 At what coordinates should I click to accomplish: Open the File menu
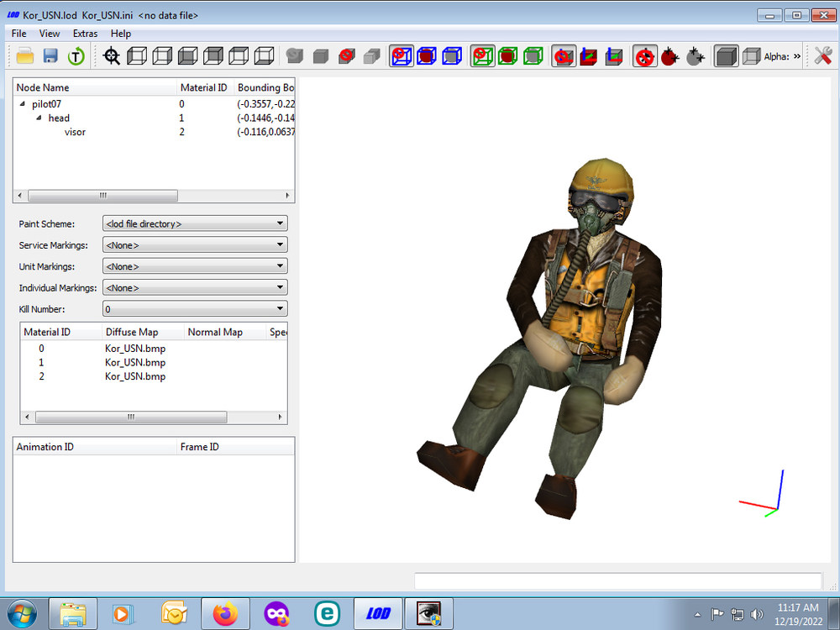point(18,34)
